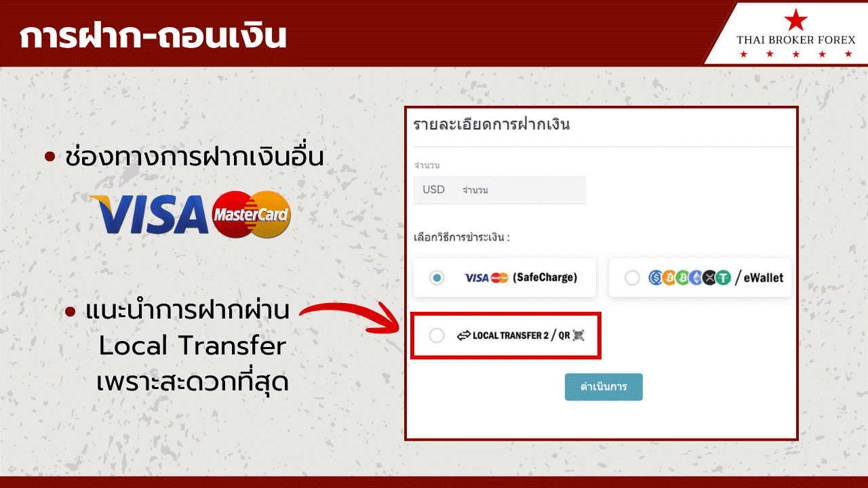Viewport: 868px width, 488px height.
Task: Click the Ethereum coin icon
Action: (696, 278)
